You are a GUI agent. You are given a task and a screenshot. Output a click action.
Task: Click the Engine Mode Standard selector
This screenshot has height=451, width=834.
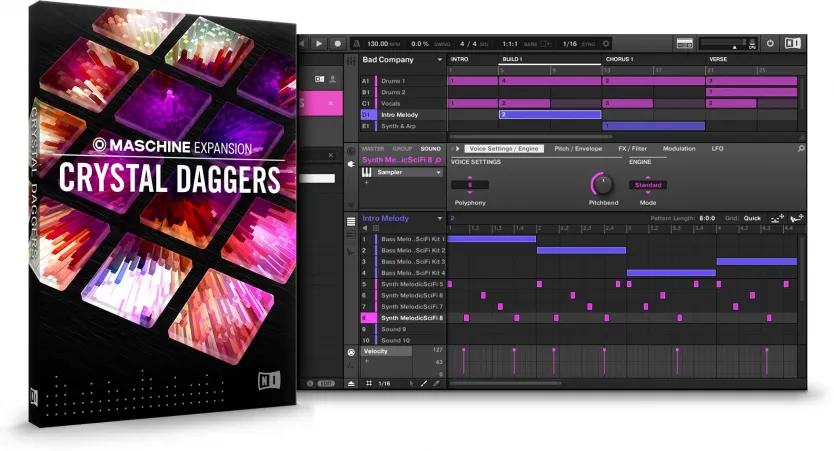(647, 185)
